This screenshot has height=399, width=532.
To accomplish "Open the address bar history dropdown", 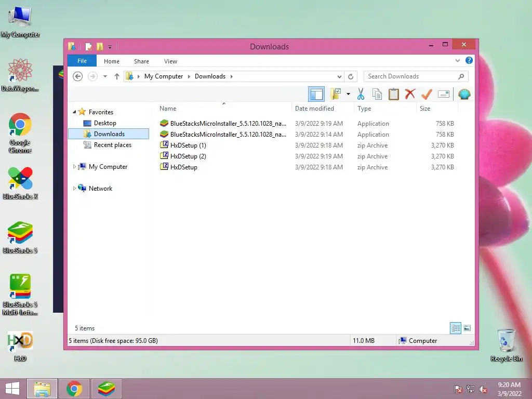I will (339, 76).
